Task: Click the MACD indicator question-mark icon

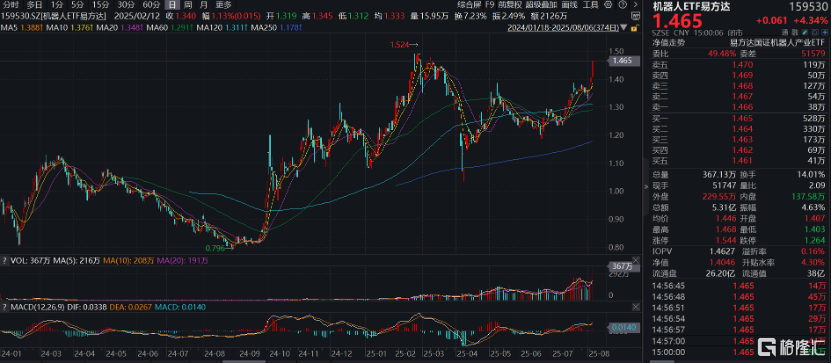Action: (4, 307)
